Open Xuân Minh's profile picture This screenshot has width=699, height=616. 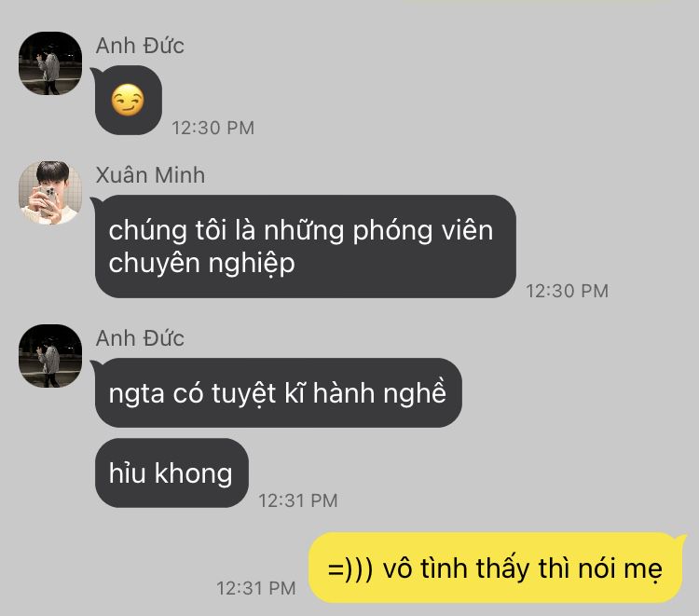50,193
